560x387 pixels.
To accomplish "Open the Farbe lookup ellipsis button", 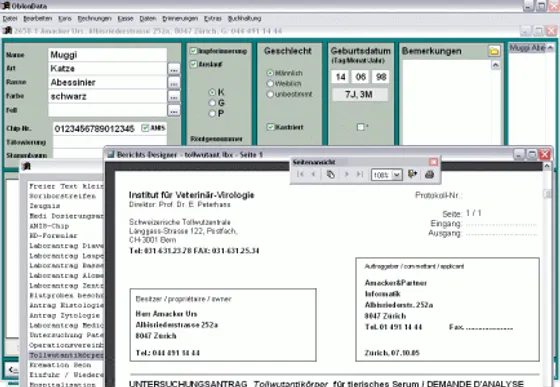I will 174,97.
